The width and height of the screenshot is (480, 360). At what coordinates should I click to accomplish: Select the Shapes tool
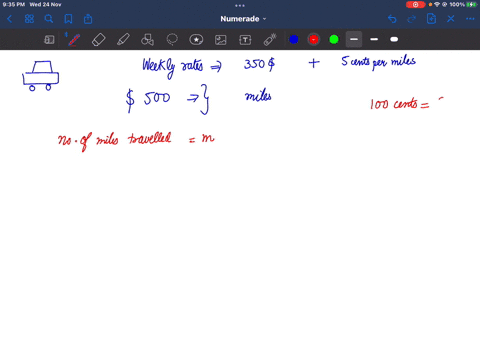coord(147,40)
